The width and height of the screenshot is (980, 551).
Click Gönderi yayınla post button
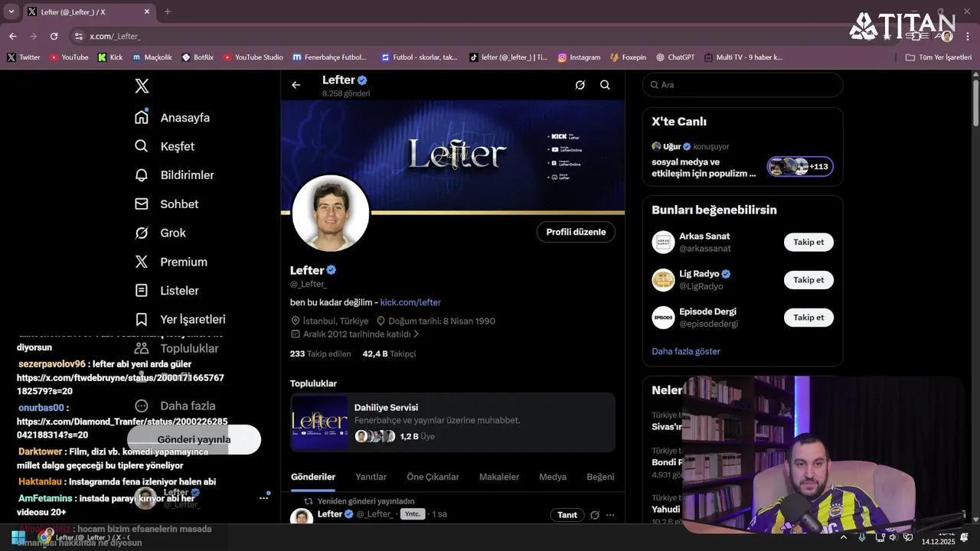coord(194,439)
